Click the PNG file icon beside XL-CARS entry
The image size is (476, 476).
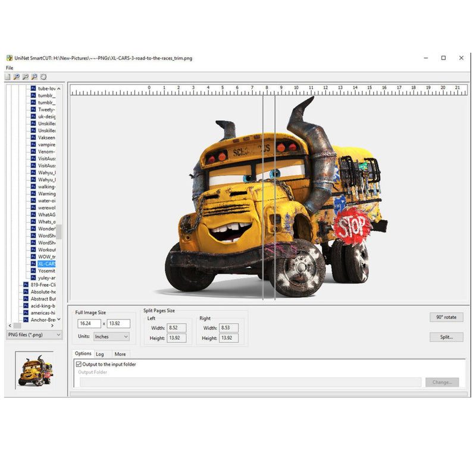click(x=32, y=263)
